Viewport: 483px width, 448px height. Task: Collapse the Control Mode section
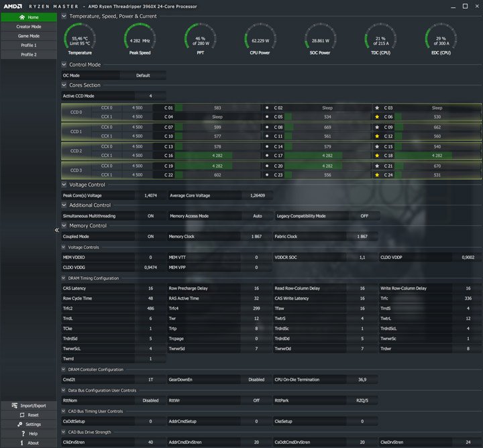64,64
